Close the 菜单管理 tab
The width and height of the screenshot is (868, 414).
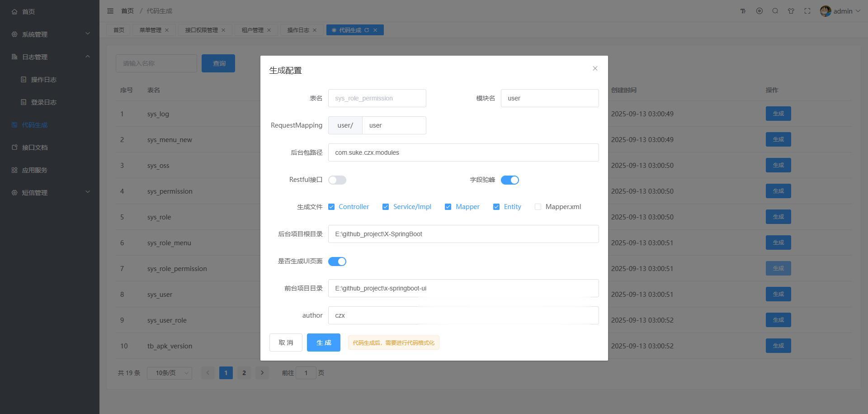coord(167,30)
